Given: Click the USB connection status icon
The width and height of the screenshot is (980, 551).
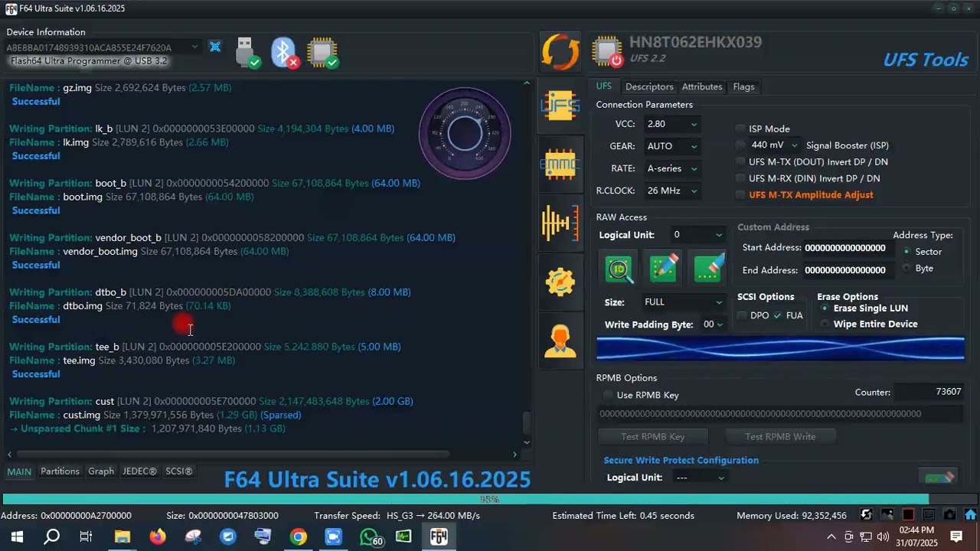Looking at the screenshot, I should tap(247, 53).
